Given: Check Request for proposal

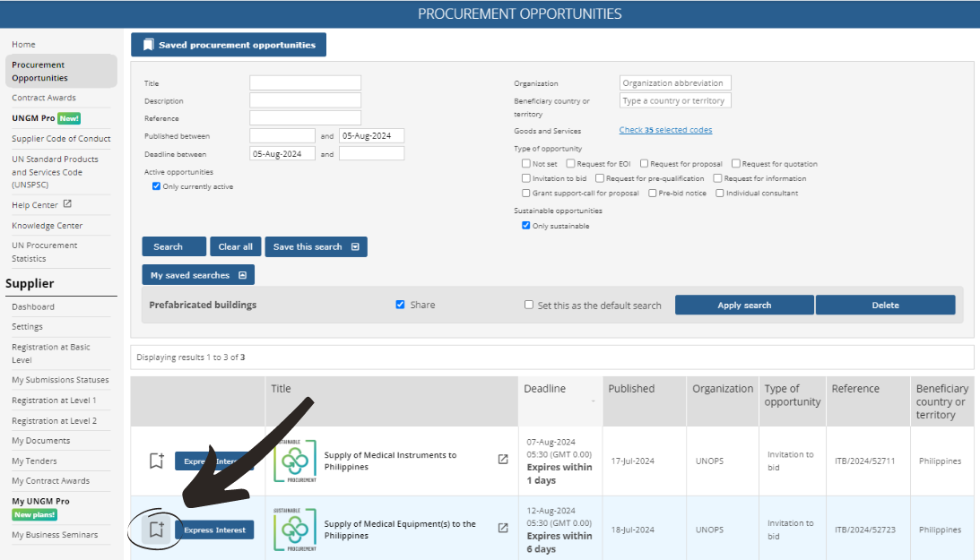Looking at the screenshot, I should click(644, 164).
